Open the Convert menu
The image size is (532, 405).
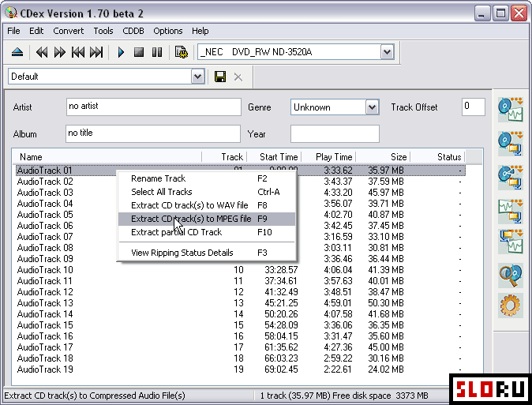point(68,31)
